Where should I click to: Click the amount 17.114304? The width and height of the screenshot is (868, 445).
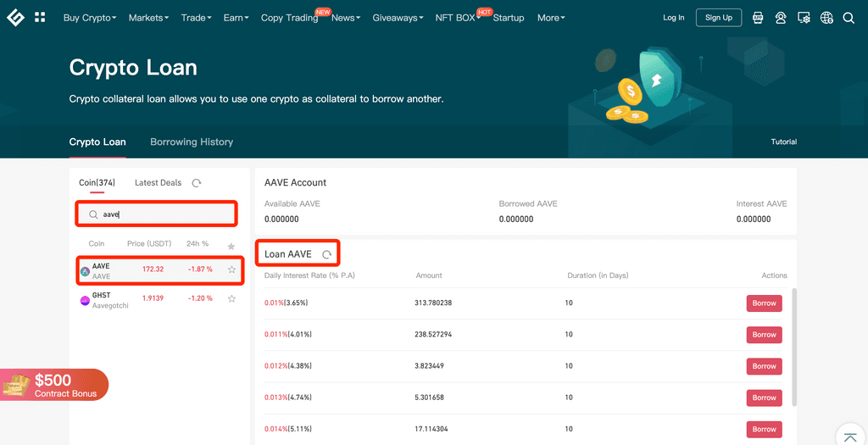click(x=431, y=429)
